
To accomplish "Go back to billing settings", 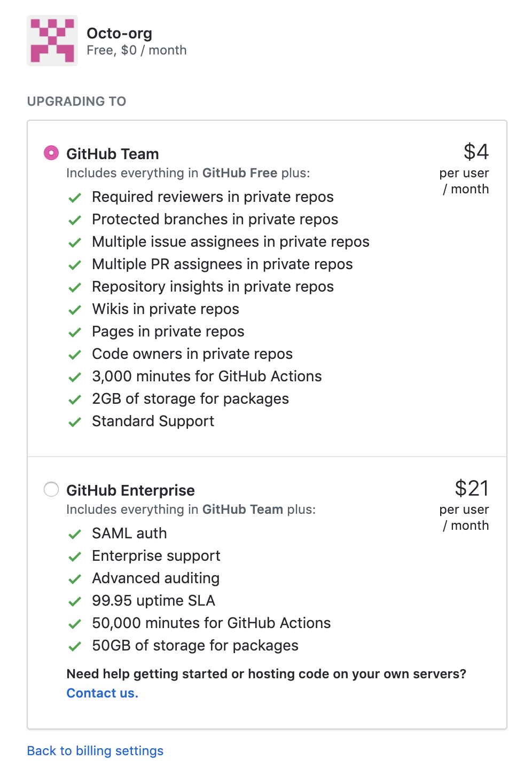I will [95, 750].
